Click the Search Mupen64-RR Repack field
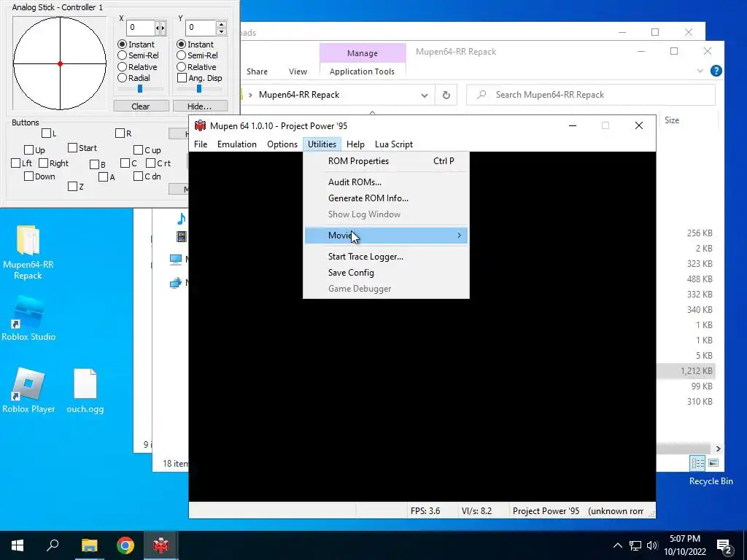Image resolution: width=747 pixels, height=560 pixels. 591,95
